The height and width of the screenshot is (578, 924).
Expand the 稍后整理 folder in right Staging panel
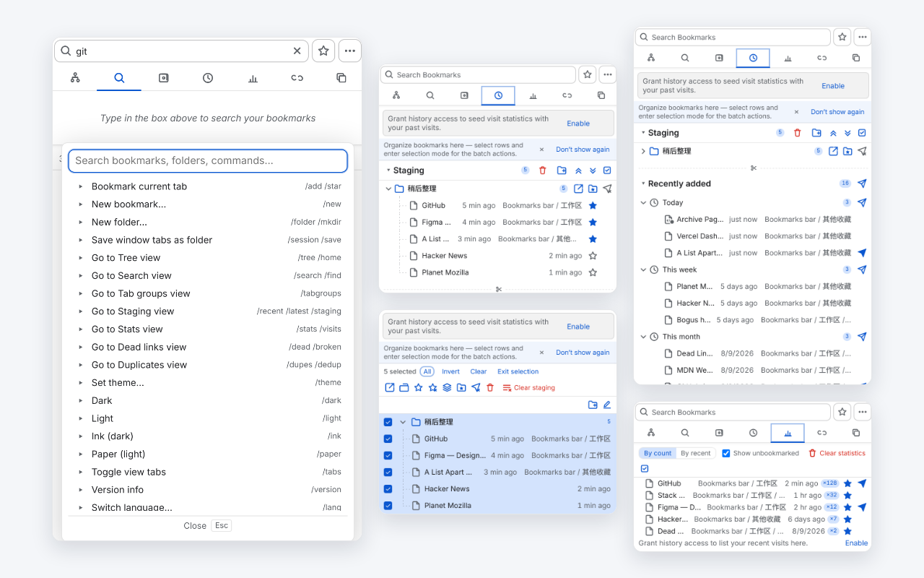(643, 151)
